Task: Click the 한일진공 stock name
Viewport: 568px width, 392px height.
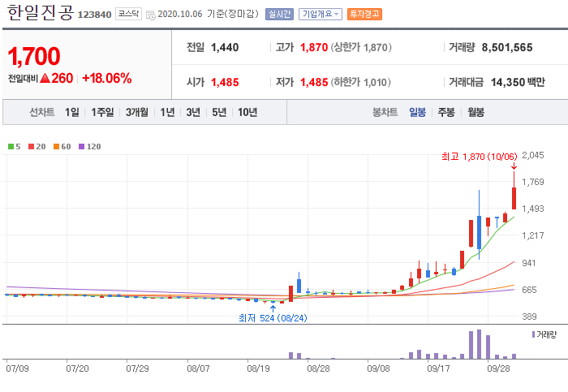Action: click(x=41, y=13)
